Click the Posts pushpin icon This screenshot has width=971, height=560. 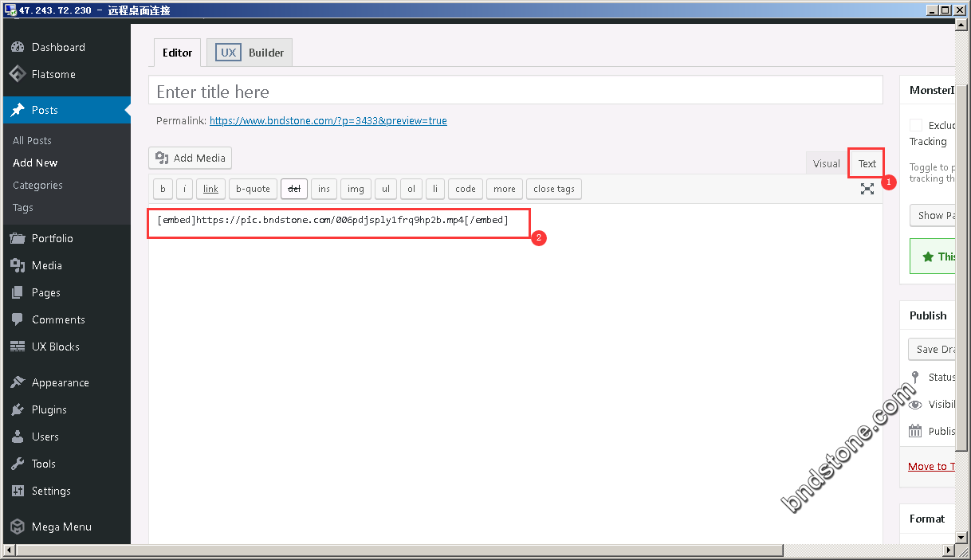(18, 110)
